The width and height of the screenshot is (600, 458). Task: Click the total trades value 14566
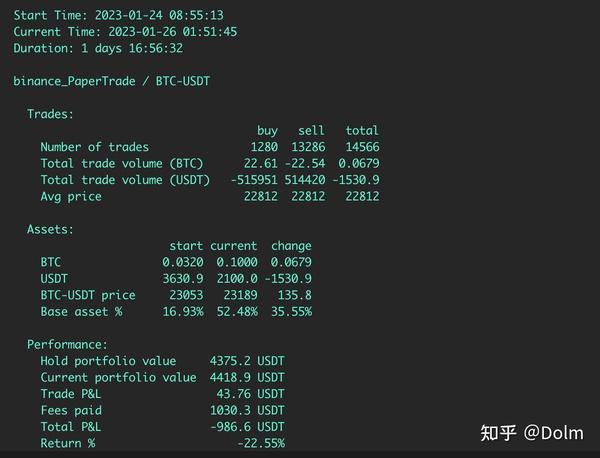tap(362, 147)
